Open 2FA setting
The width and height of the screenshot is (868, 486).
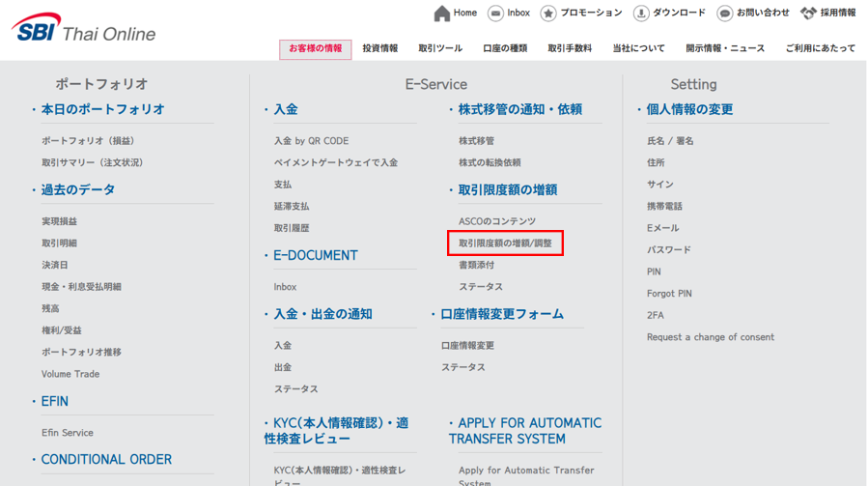pos(656,315)
